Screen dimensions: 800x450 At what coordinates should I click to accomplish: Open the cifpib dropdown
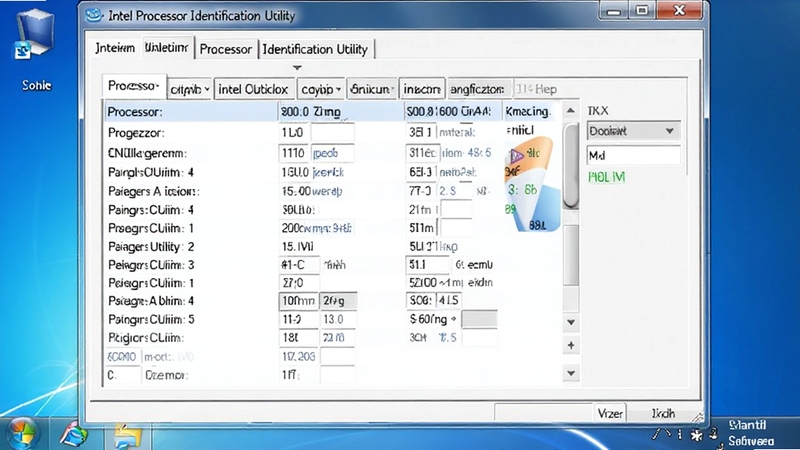[x=189, y=89]
